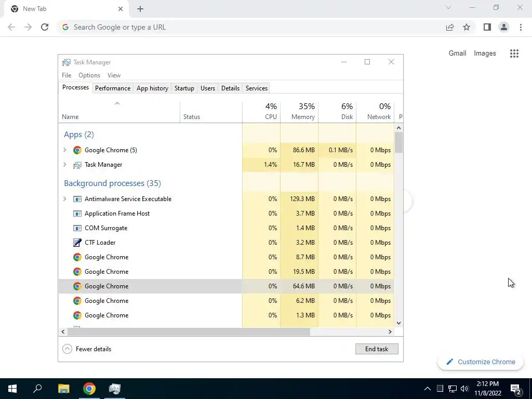532x399 pixels.
Task: Click the Application Frame Host icon
Action: click(77, 214)
